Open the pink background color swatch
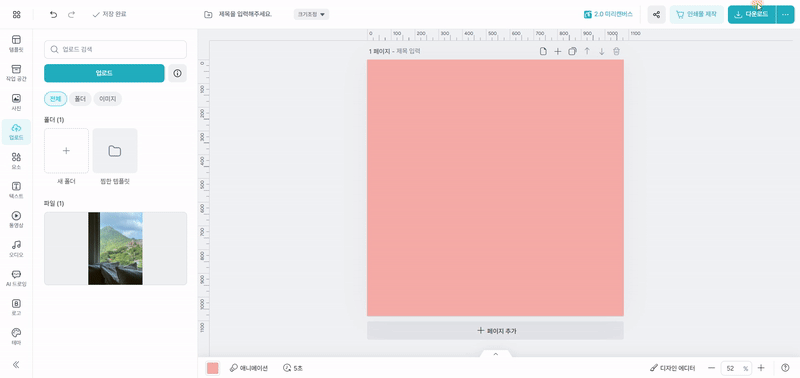This screenshot has width=800, height=378. [213, 368]
